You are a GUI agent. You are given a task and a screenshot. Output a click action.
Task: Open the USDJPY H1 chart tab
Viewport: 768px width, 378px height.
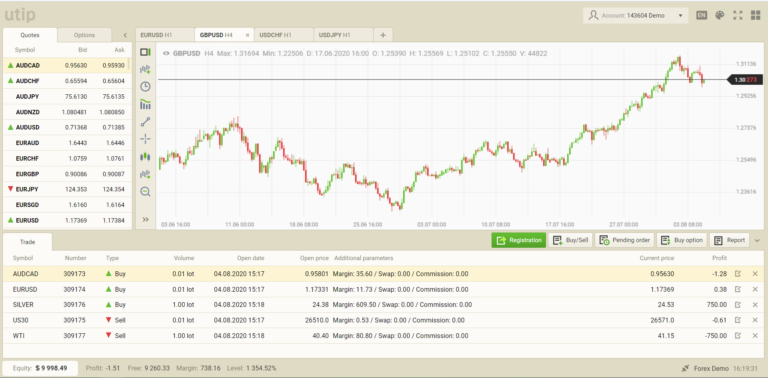[x=343, y=35]
